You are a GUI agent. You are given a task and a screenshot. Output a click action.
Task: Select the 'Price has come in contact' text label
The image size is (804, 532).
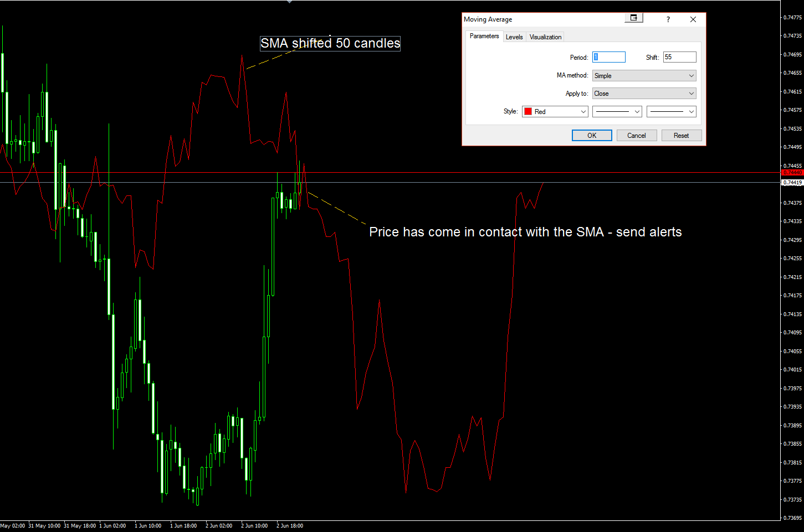pos(525,232)
